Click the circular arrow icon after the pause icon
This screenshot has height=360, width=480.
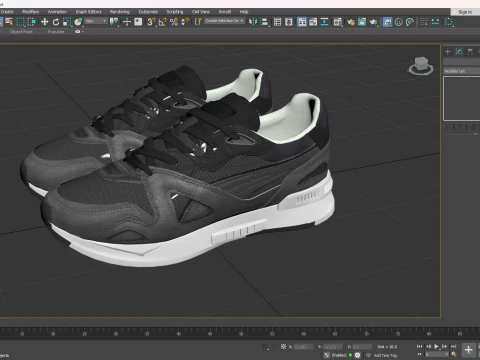[x=410, y=22]
